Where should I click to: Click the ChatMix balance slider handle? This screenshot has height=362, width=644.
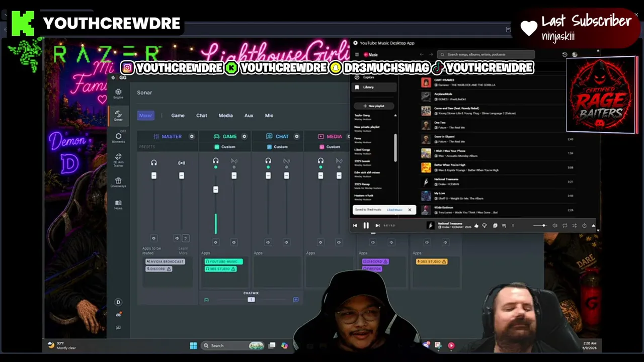click(x=251, y=300)
